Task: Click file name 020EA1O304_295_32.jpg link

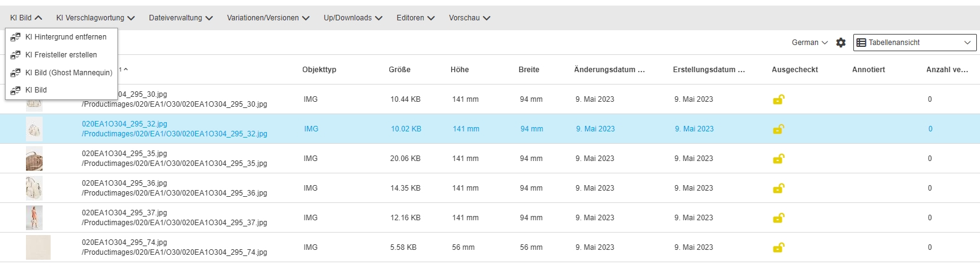Action: (x=124, y=124)
